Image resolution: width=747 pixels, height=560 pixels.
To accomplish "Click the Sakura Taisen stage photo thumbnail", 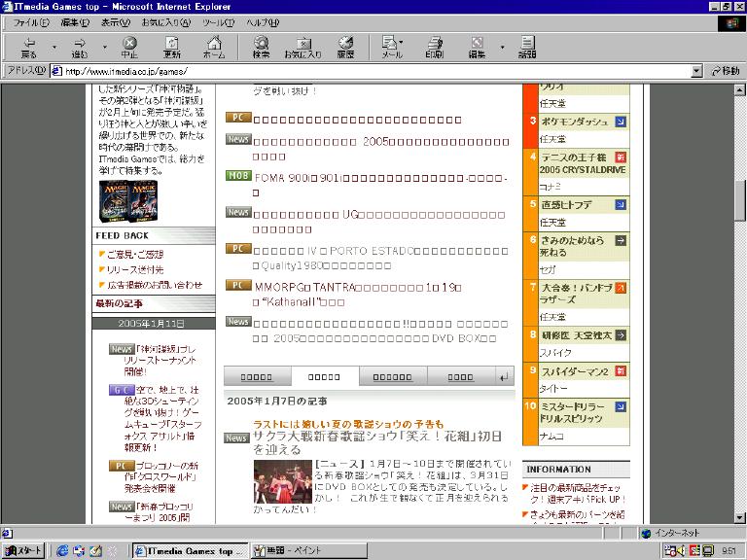I will tap(282, 481).
